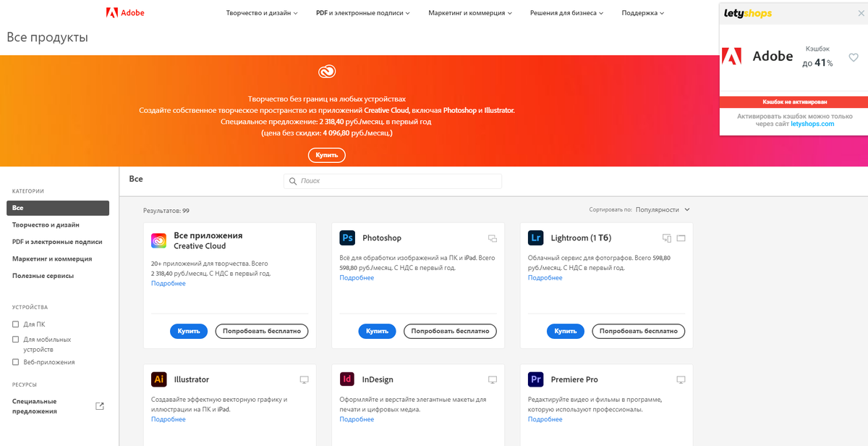Select Маркетинг и коммерция sidebar category
This screenshot has width=868, height=446.
[x=52, y=258]
